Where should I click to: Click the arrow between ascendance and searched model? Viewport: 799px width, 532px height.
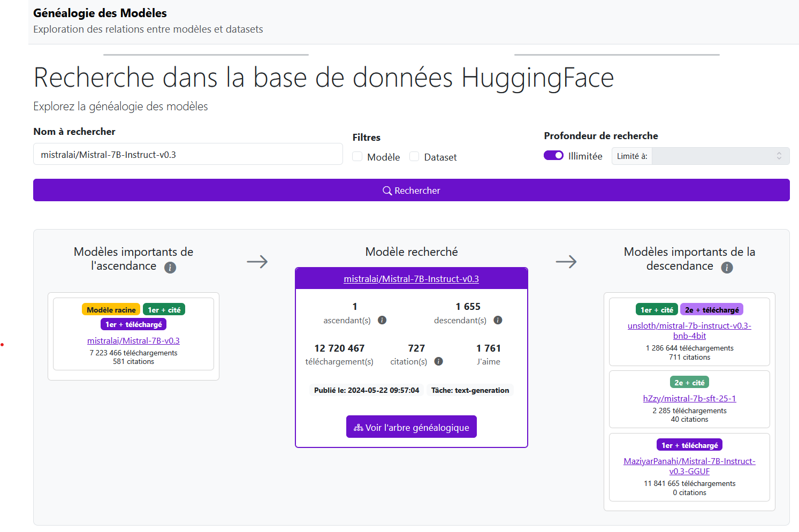click(257, 262)
